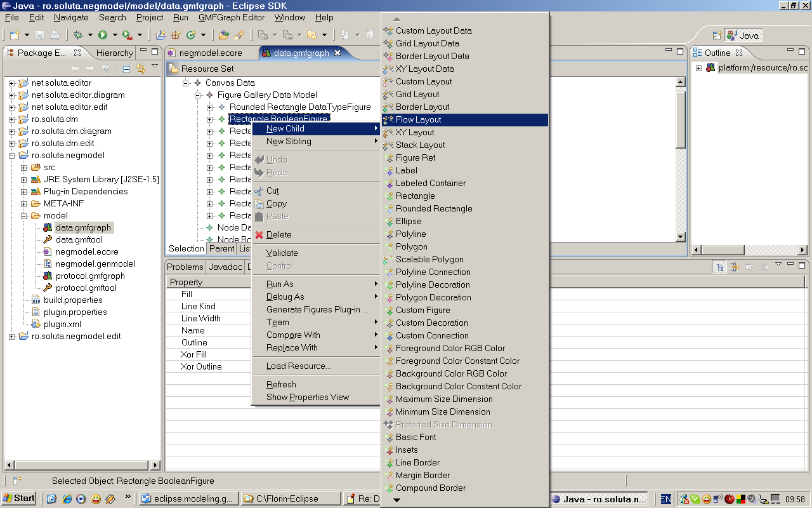Expand JRE System Library node
The height and width of the screenshot is (508, 812).
[x=24, y=180]
